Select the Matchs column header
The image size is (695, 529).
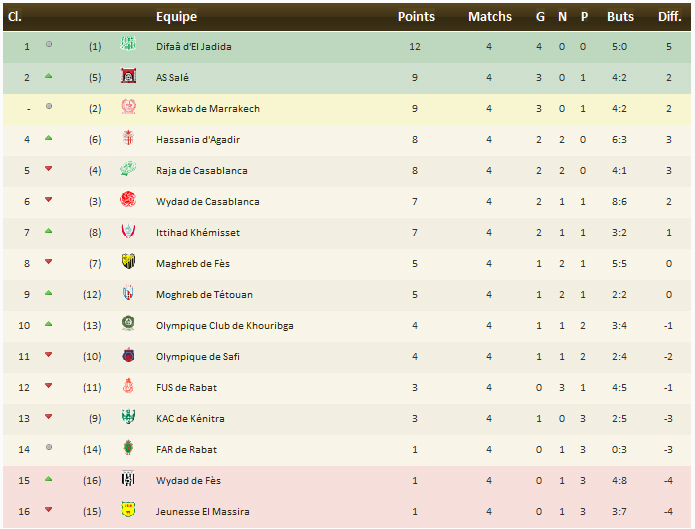pyautogui.click(x=489, y=16)
